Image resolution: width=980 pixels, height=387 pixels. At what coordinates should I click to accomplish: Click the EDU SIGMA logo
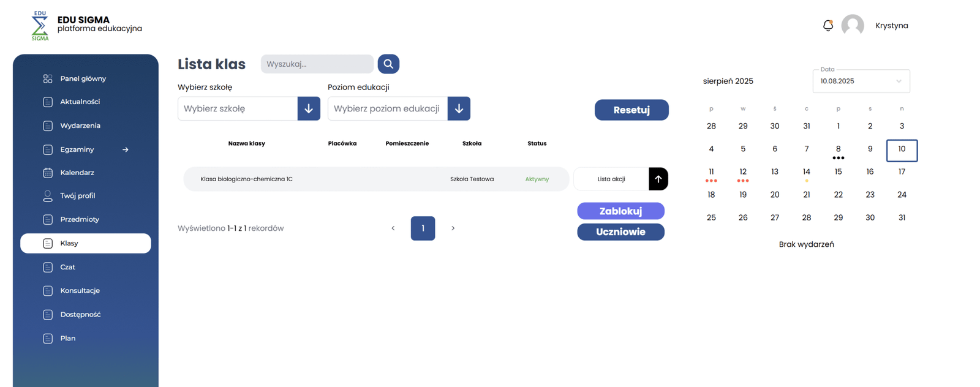coord(40,26)
